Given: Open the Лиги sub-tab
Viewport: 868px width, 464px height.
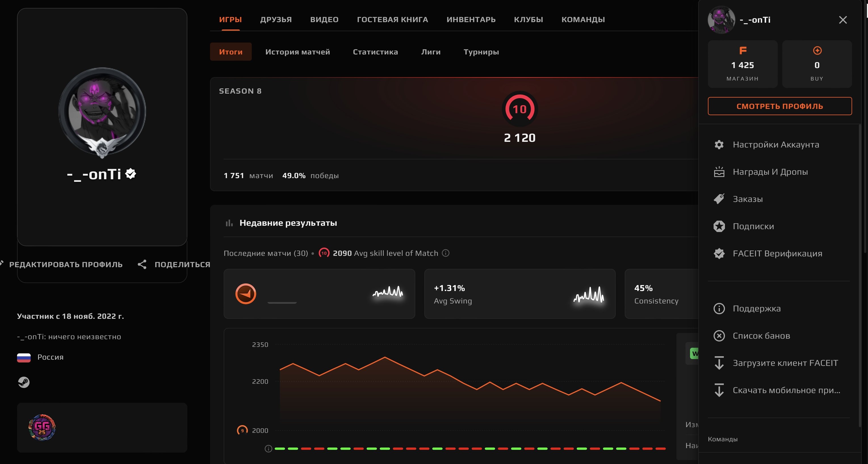Looking at the screenshot, I should pos(431,52).
